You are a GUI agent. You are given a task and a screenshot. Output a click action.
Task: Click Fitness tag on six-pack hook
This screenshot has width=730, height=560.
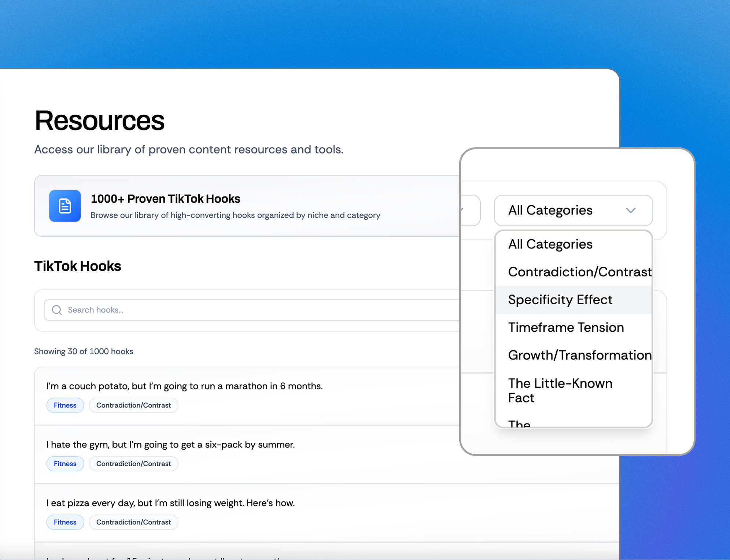click(x=65, y=464)
